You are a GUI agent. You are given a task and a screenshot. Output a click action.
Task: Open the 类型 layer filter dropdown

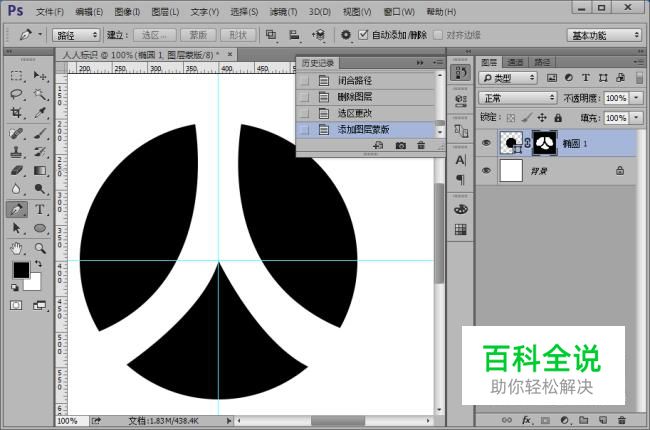[508, 78]
